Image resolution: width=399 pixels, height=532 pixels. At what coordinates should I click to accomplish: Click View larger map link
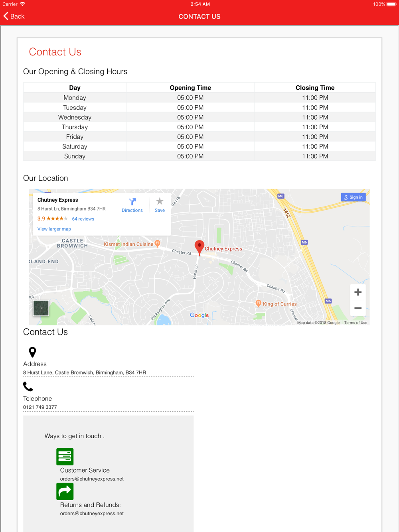[x=54, y=229]
